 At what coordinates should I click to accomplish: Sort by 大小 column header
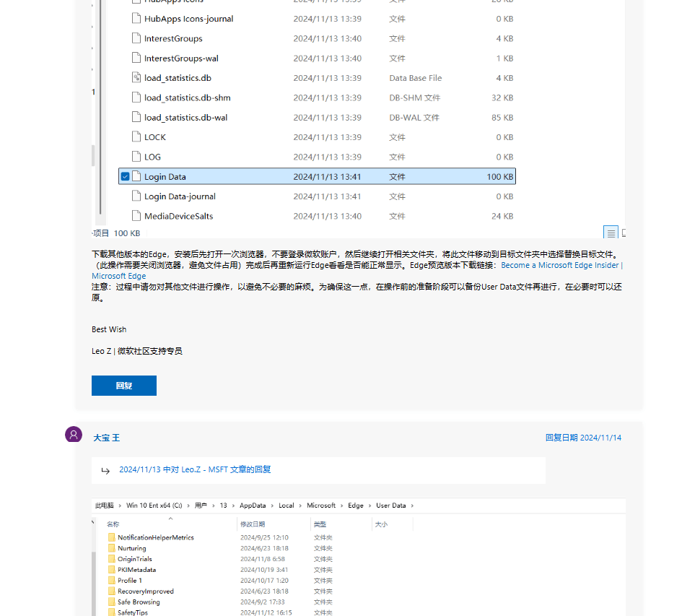(x=381, y=524)
